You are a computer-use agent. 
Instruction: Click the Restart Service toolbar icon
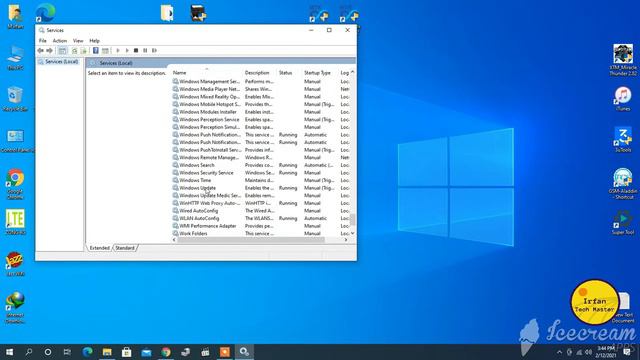pos(154,51)
